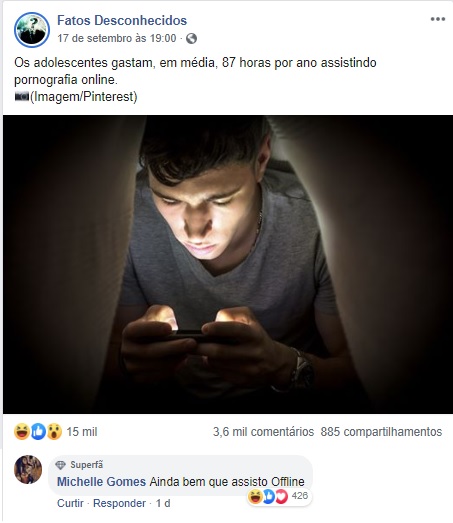Open the comment's 426 reactions count
Image resolution: width=453 pixels, height=523 pixels.
(300, 496)
